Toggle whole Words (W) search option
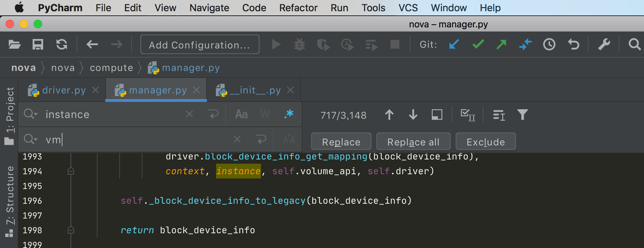 coord(265,115)
